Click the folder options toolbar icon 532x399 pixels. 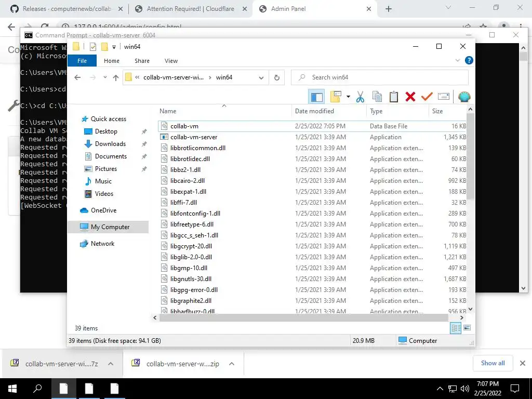tap(336, 97)
